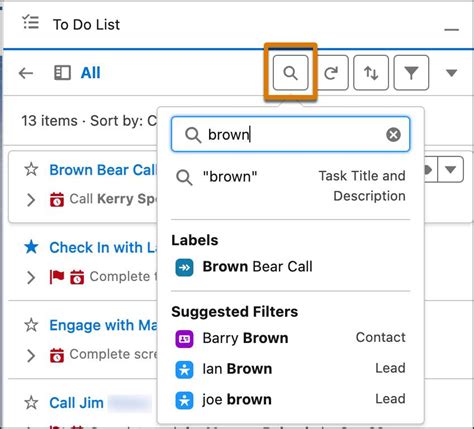This screenshot has height=429, width=474.
Task: Open Brown Bear Call row action dropdown
Action: 451,170
